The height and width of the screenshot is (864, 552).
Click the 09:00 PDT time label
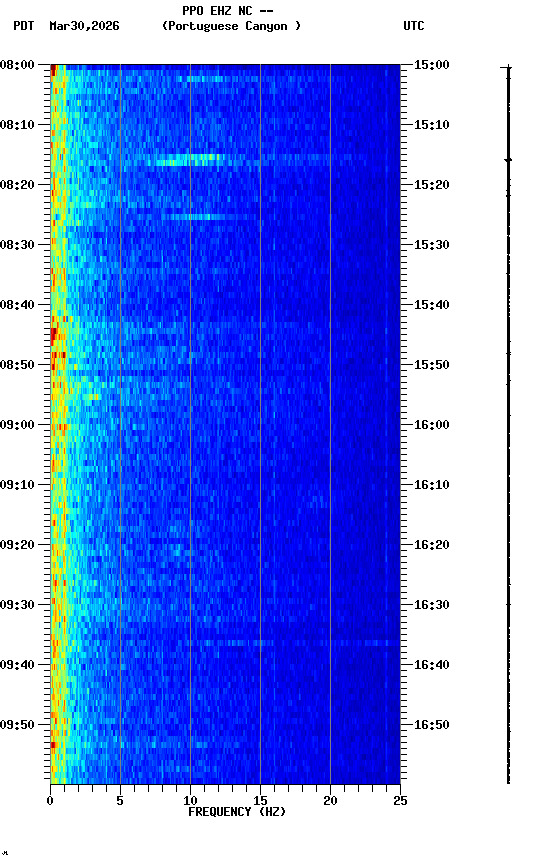pos(17,425)
